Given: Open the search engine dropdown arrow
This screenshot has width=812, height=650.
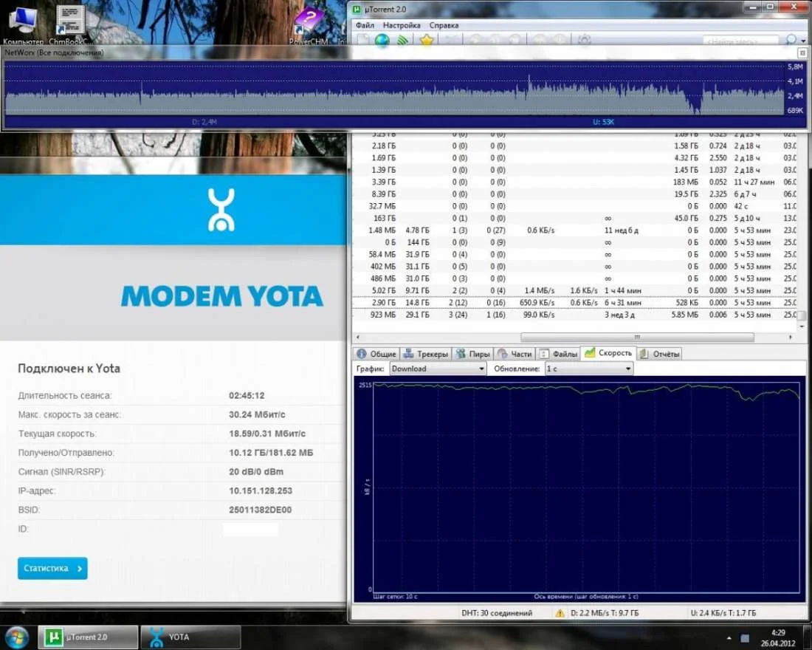Looking at the screenshot, I should point(802,41).
